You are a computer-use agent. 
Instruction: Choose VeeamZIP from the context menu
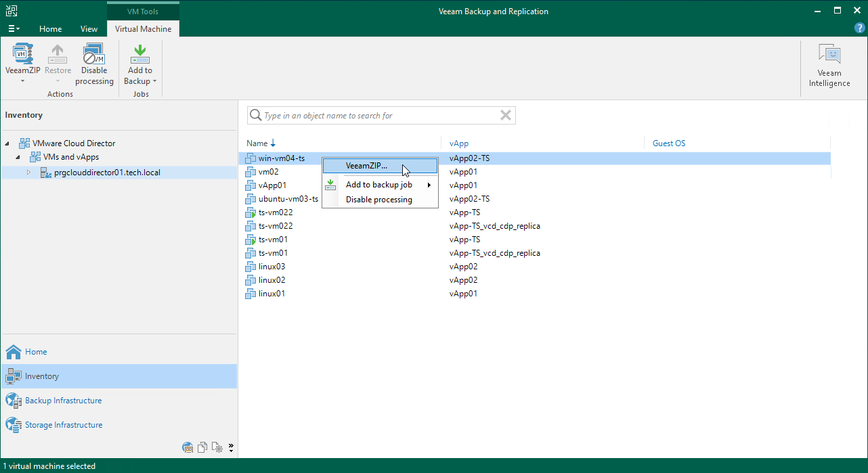pos(366,165)
